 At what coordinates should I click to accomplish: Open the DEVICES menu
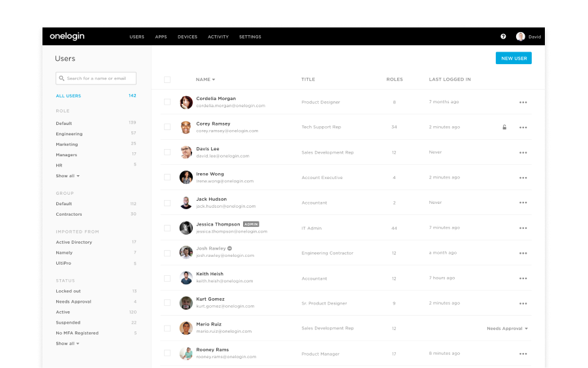coord(188,37)
